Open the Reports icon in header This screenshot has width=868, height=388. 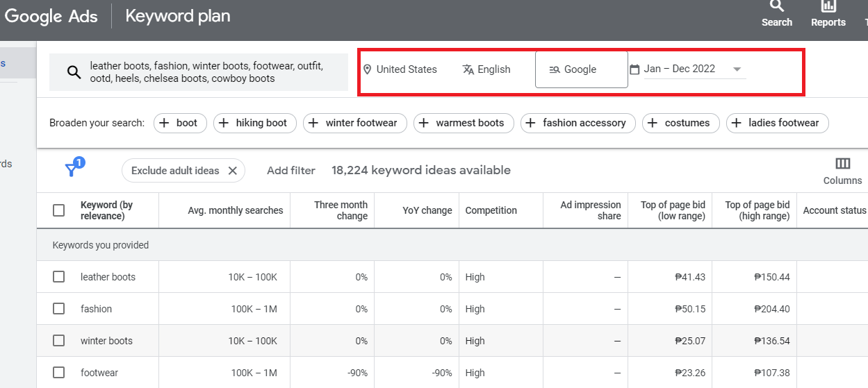tap(828, 14)
